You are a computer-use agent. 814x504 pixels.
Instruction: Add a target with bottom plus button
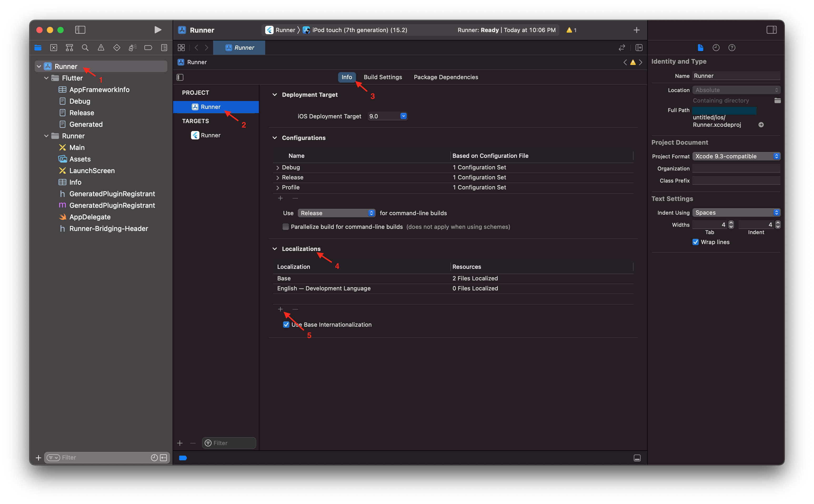click(180, 443)
